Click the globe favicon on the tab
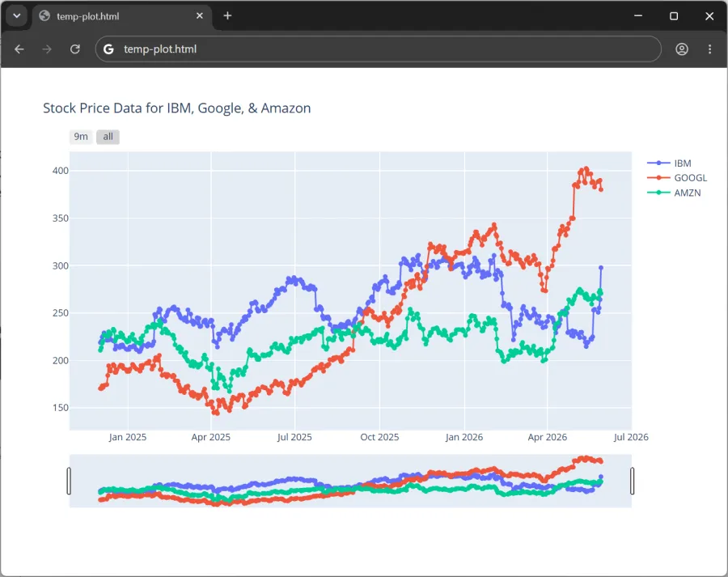Viewport: 728px width, 577px height. point(44,16)
